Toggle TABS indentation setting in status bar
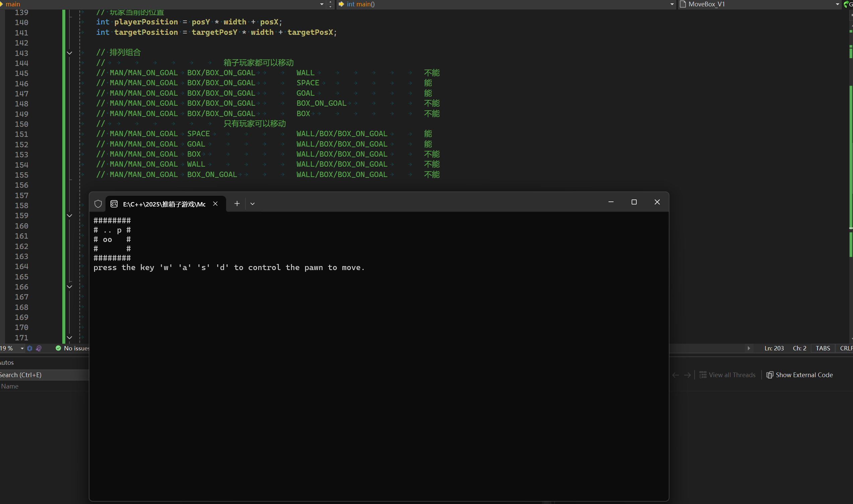Viewport: 853px width, 504px height. pos(823,348)
